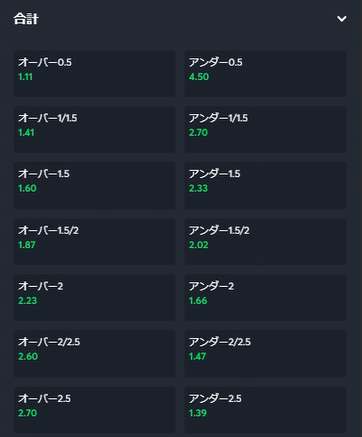Click the オーバー2 option priced 2.23

tap(94, 298)
